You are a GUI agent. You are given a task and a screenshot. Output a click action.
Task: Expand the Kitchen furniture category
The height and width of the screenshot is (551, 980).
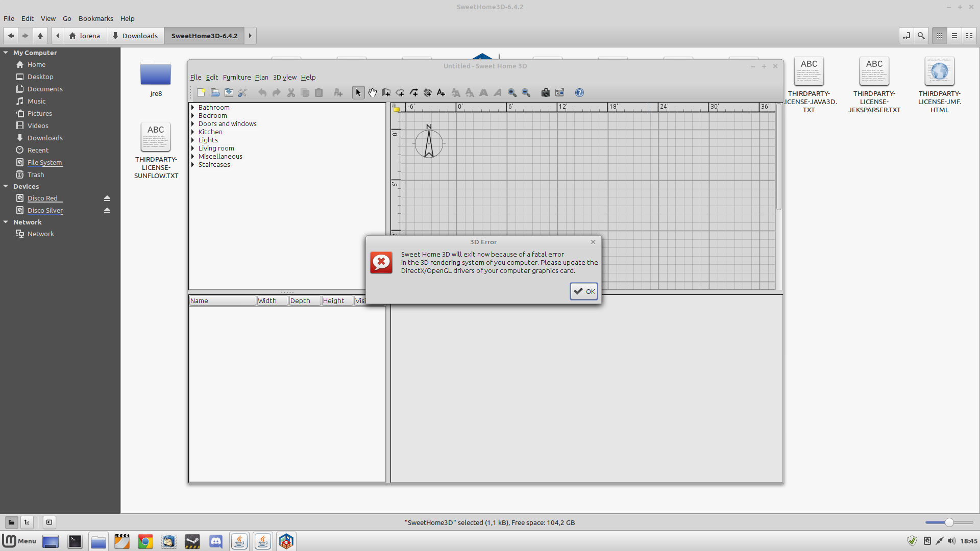[193, 132]
